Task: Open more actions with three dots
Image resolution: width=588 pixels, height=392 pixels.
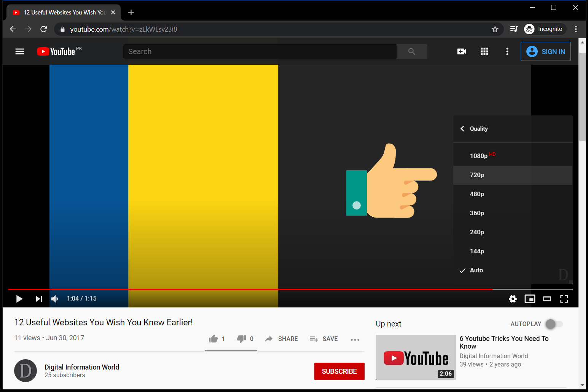Action: 355,339
